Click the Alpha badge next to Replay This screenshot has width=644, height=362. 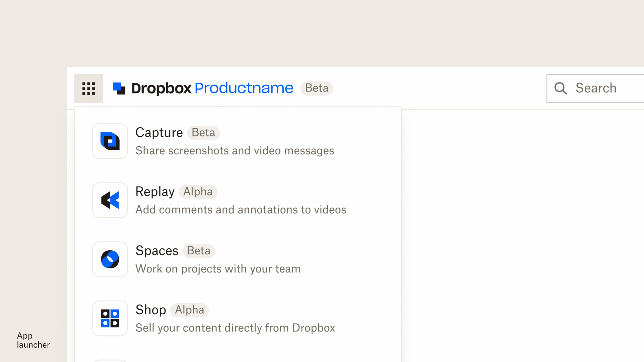[198, 192]
